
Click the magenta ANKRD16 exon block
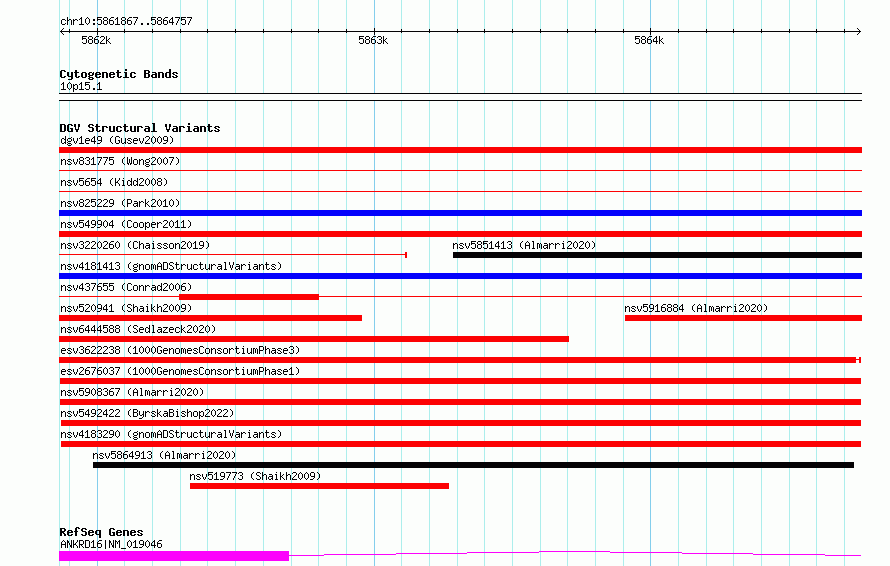click(174, 556)
